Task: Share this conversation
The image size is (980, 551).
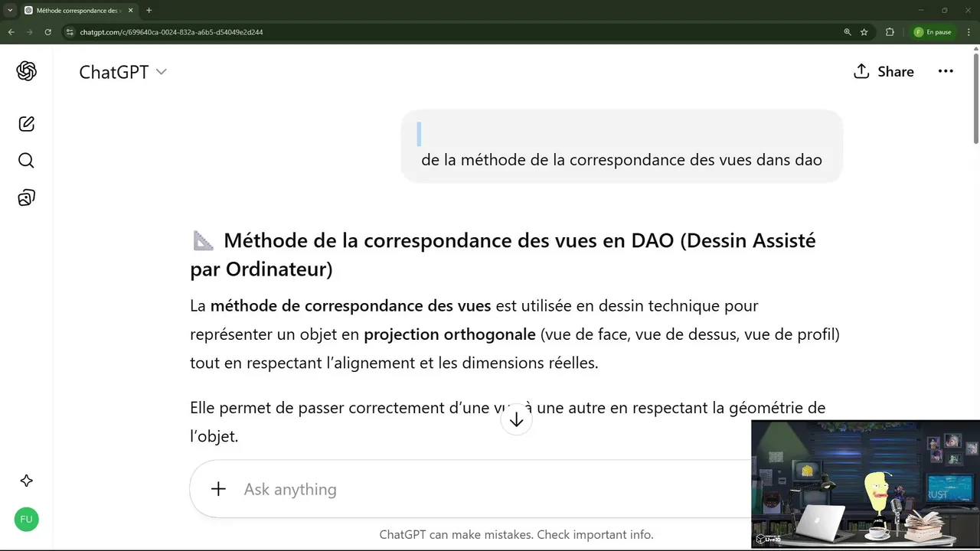Action: coord(884,71)
